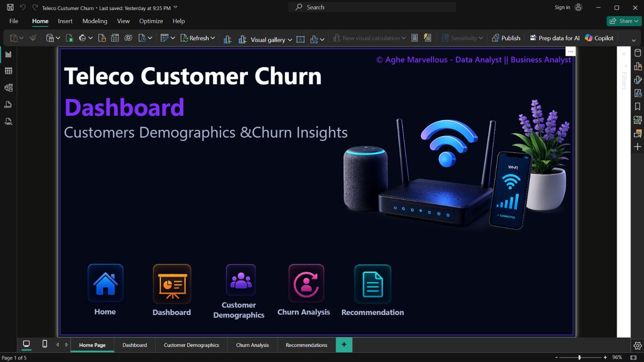Expand the Recent sources dropdown arrow
This screenshot has width=644, height=362.
(150, 39)
